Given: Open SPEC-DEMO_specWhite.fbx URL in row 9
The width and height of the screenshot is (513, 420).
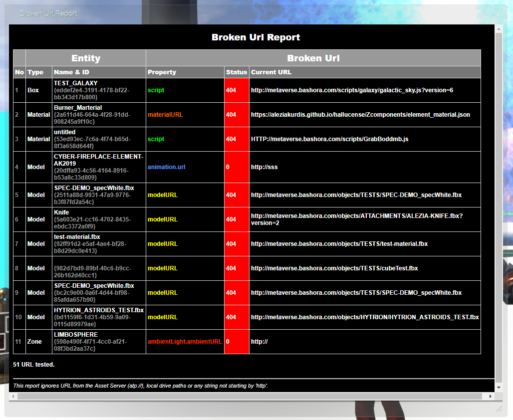Looking at the screenshot, I should 356,293.
